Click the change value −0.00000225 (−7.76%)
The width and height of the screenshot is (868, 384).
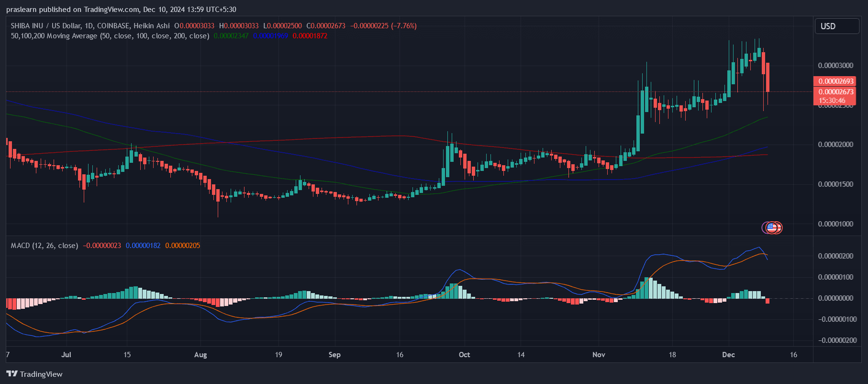(383, 26)
